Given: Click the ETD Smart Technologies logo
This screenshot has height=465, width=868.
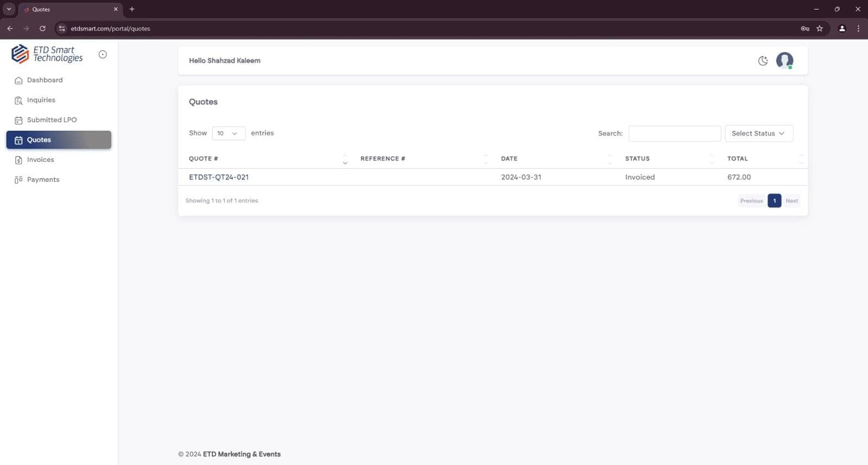Looking at the screenshot, I should tap(47, 54).
